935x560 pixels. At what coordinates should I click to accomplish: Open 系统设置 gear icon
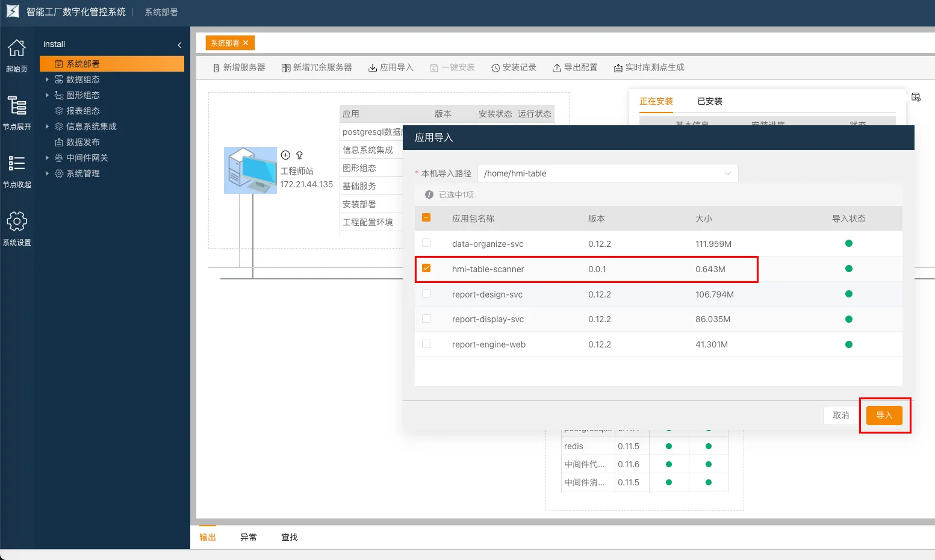click(x=17, y=221)
